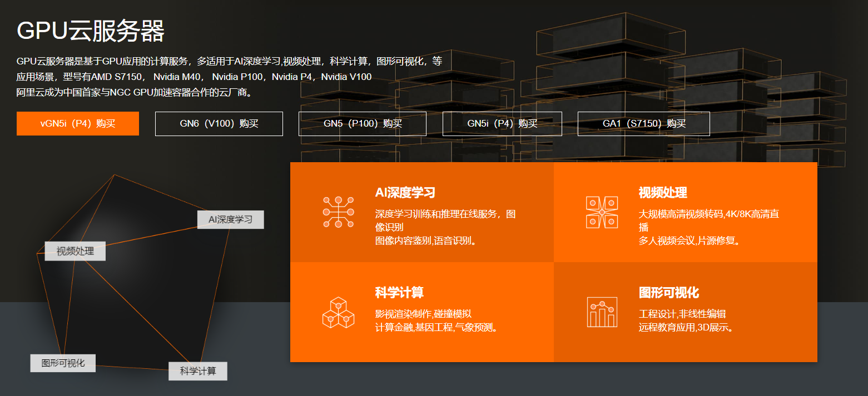The height and width of the screenshot is (396, 868).
Task: Click the 视频处理 film reel icon
Action: coord(602,212)
